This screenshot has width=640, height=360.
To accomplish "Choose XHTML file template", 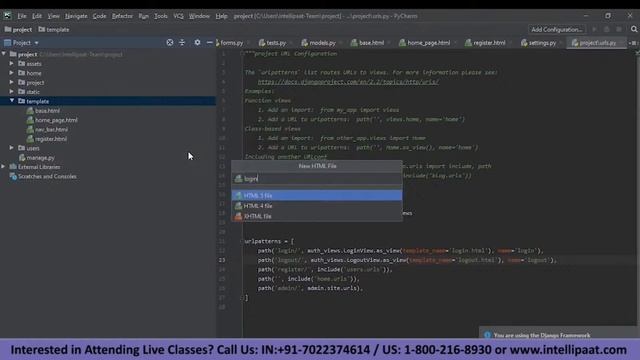I will [x=317, y=216].
